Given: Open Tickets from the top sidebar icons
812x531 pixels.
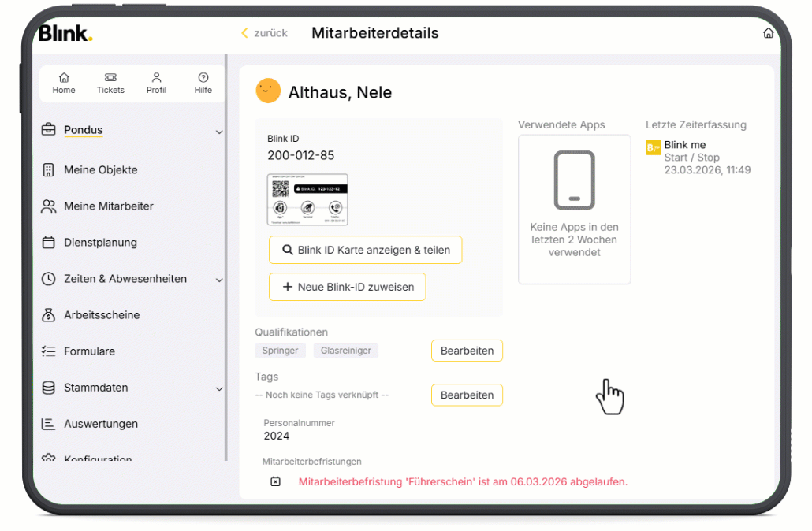Looking at the screenshot, I should tap(110, 78).
